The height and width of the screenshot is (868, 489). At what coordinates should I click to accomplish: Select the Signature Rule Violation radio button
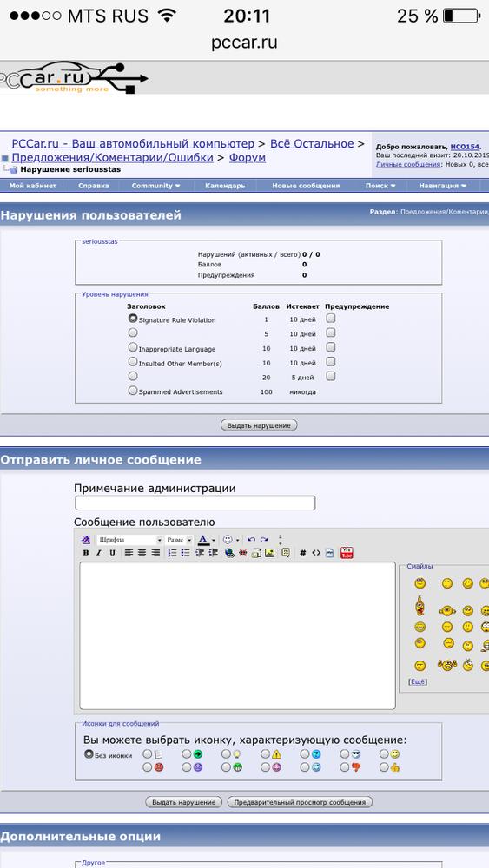[132, 319]
